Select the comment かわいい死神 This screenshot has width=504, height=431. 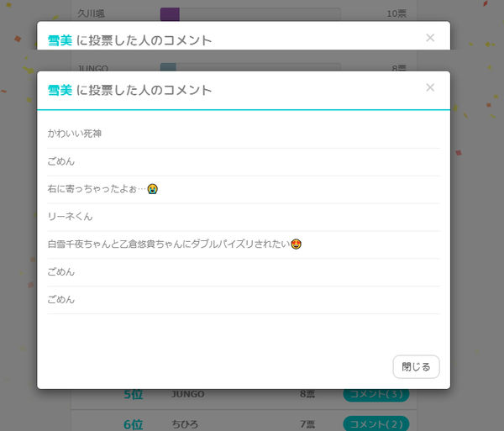tap(75, 134)
